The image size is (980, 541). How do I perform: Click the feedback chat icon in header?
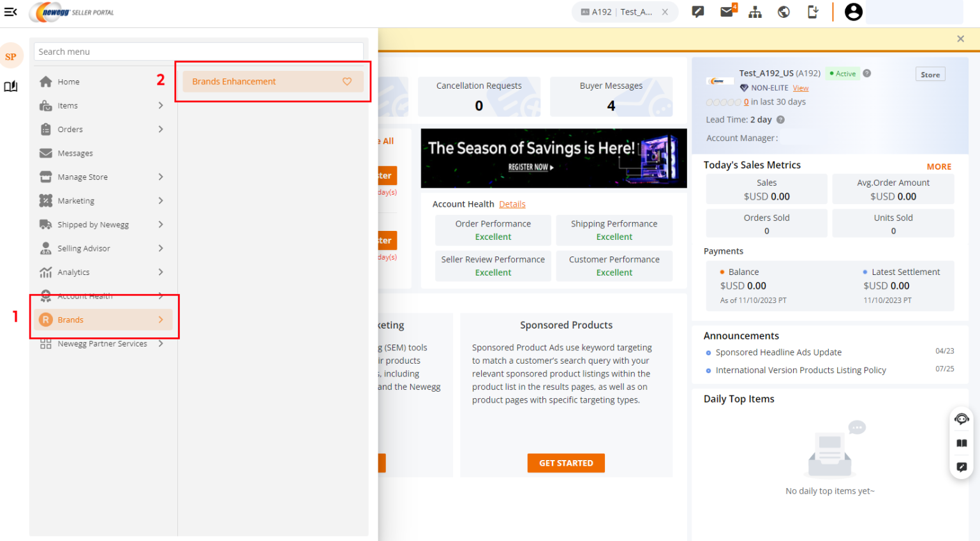coord(698,12)
